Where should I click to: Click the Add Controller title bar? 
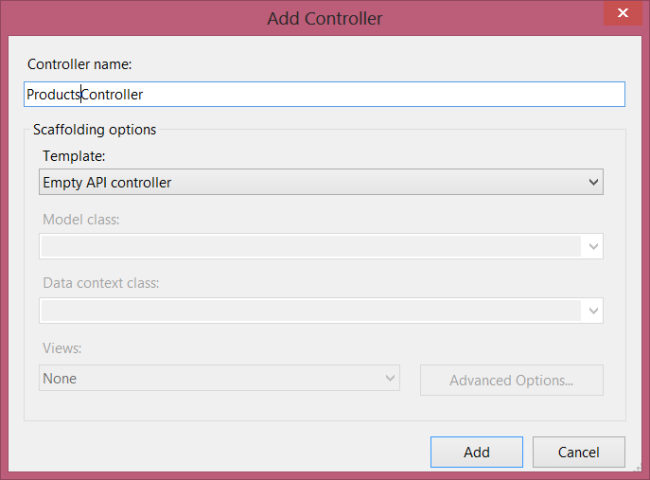pos(324,17)
